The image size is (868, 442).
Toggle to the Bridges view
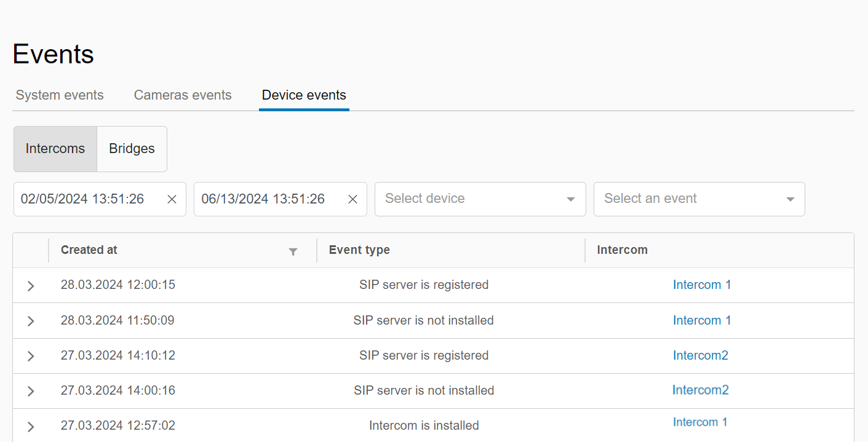tap(132, 149)
